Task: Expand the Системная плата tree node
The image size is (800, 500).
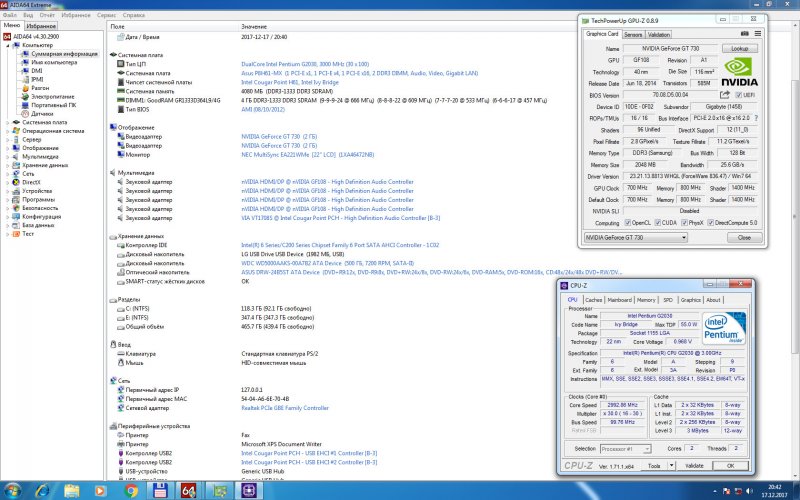Action: click(x=8, y=122)
